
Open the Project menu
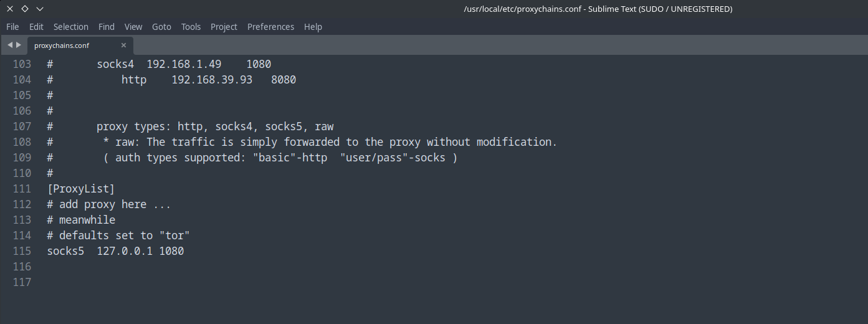tap(224, 27)
